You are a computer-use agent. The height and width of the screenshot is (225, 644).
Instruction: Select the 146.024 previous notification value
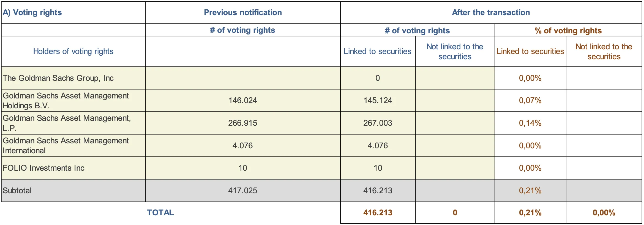(242, 100)
